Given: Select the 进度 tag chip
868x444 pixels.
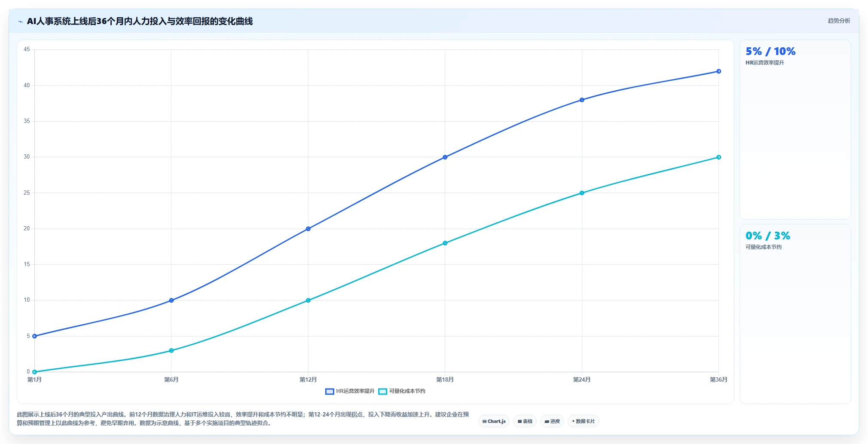Looking at the screenshot, I should click(x=552, y=421).
